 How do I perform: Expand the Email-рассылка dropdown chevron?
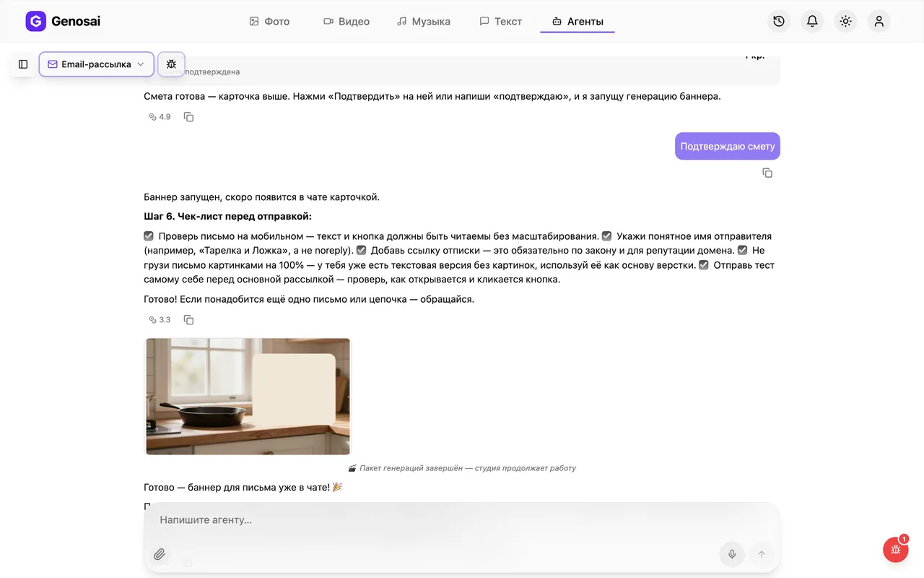(141, 64)
